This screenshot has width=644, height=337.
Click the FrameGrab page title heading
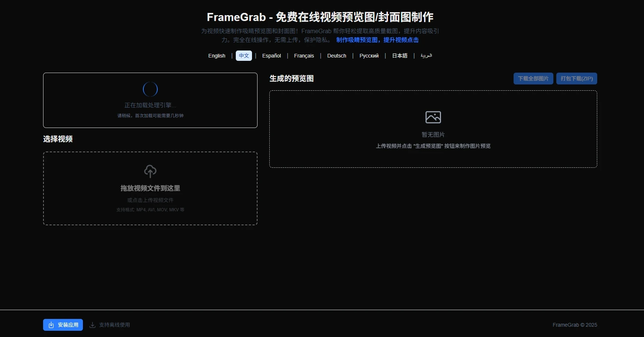320,17
